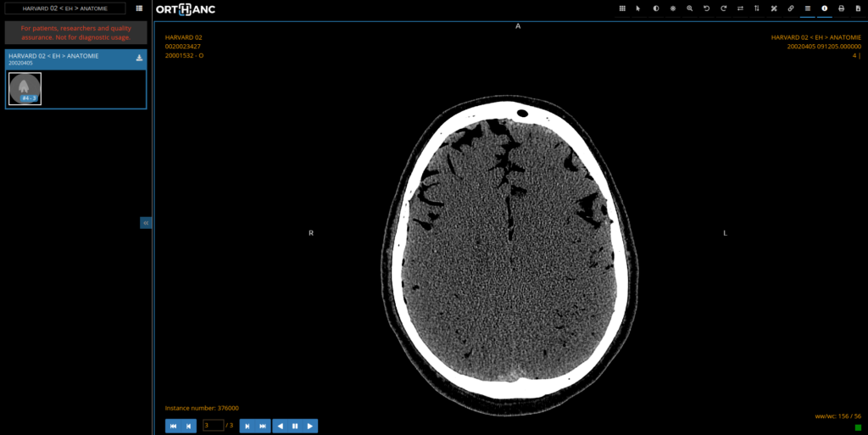Toggle the image info overlay

point(824,8)
